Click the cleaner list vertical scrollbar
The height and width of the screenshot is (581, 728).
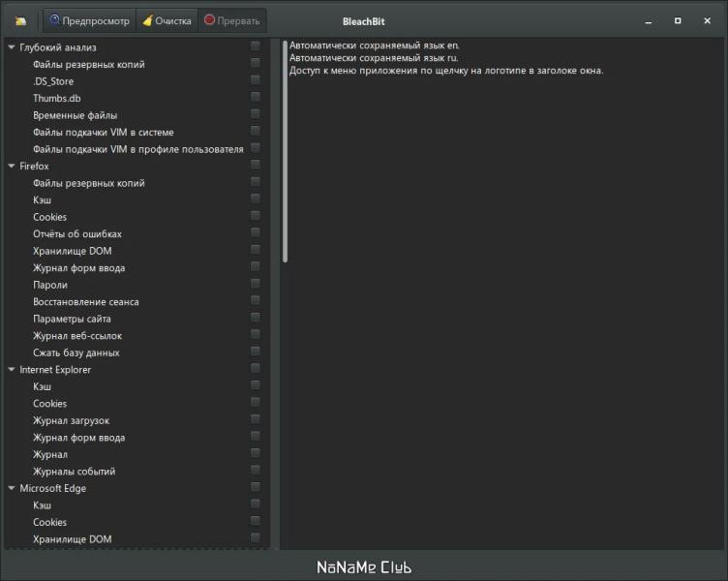click(285, 152)
